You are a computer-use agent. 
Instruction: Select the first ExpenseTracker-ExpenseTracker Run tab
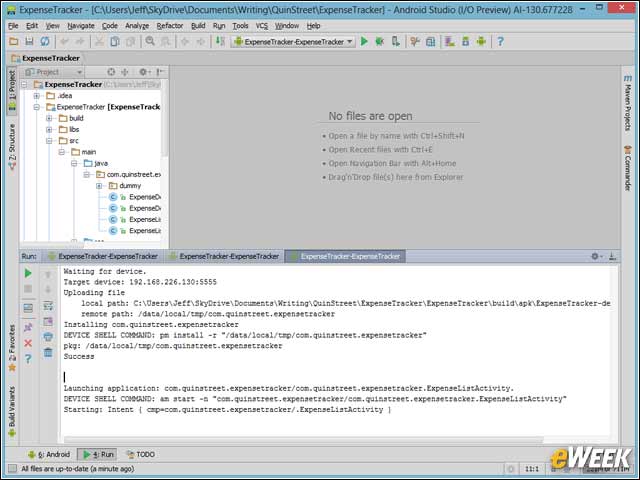click(x=103, y=256)
